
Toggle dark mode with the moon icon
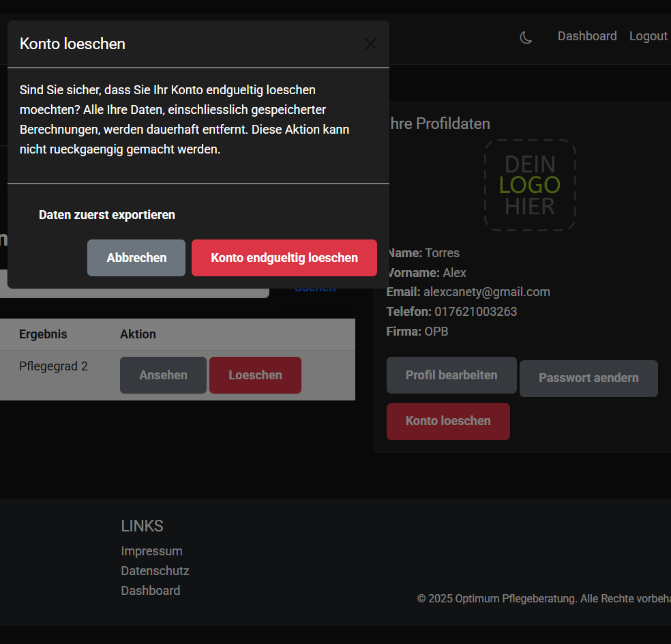[526, 38]
